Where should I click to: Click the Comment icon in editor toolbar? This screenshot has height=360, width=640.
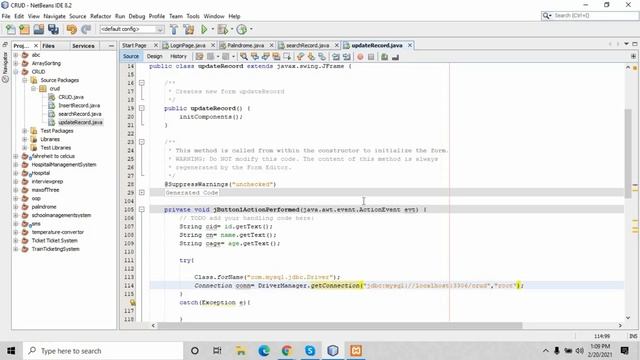[x=384, y=57]
